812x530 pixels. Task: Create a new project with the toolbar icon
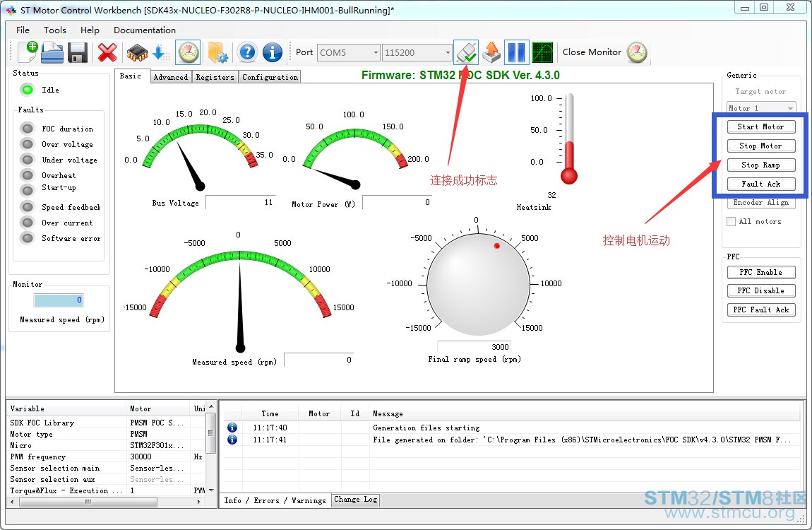click(28, 52)
